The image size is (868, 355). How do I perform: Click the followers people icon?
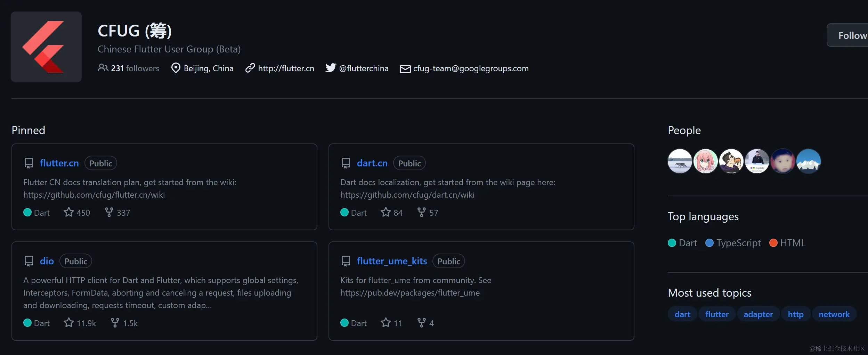click(x=103, y=68)
